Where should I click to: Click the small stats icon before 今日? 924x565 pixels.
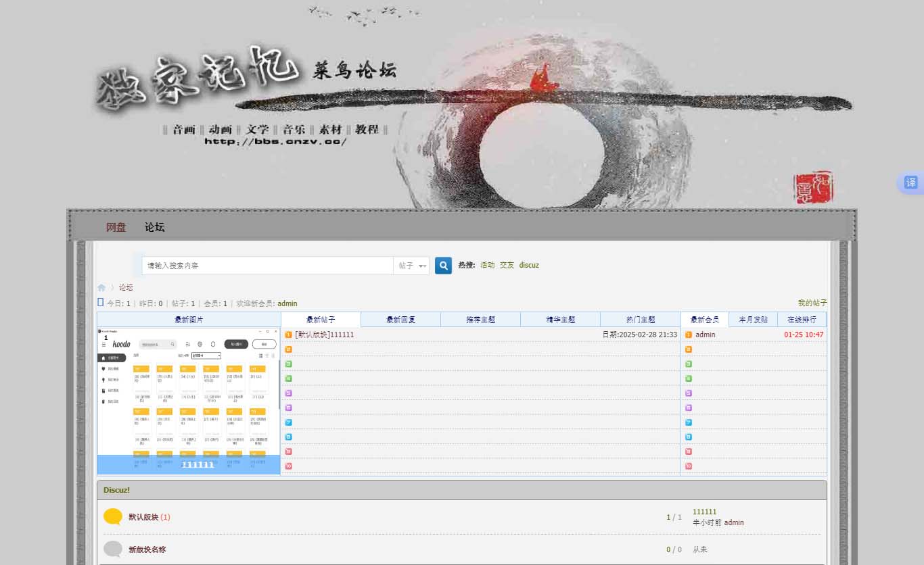pos(101,303)
